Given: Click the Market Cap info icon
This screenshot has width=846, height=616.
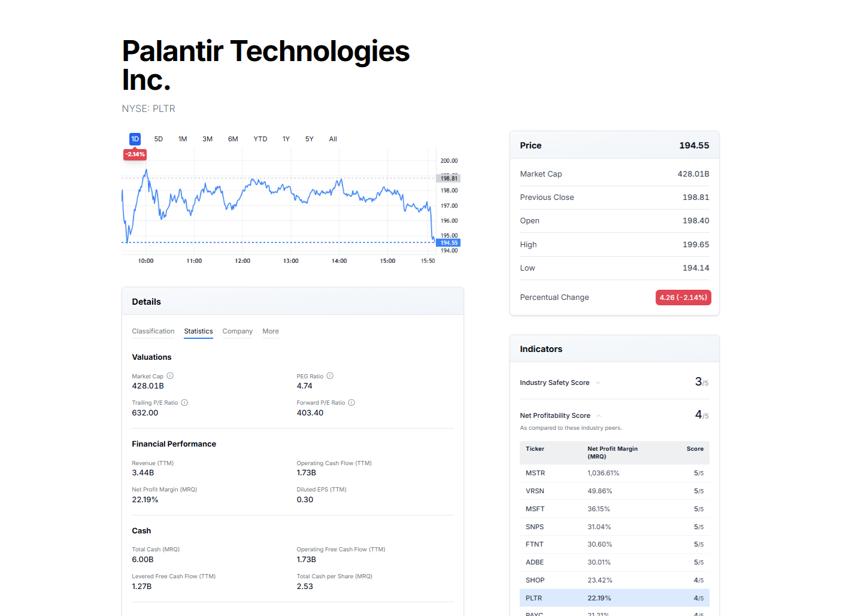Looking at the screenshot, I should [170, 376].
